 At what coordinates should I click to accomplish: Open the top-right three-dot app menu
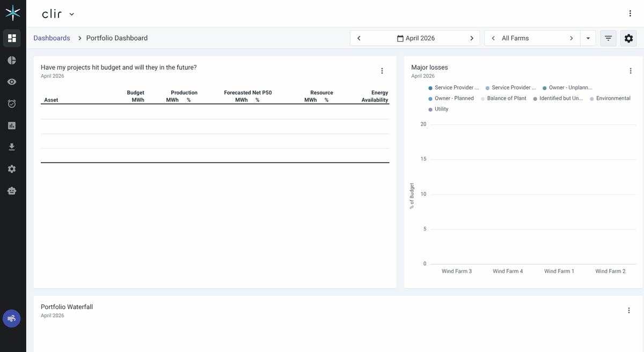pos(630,13)
